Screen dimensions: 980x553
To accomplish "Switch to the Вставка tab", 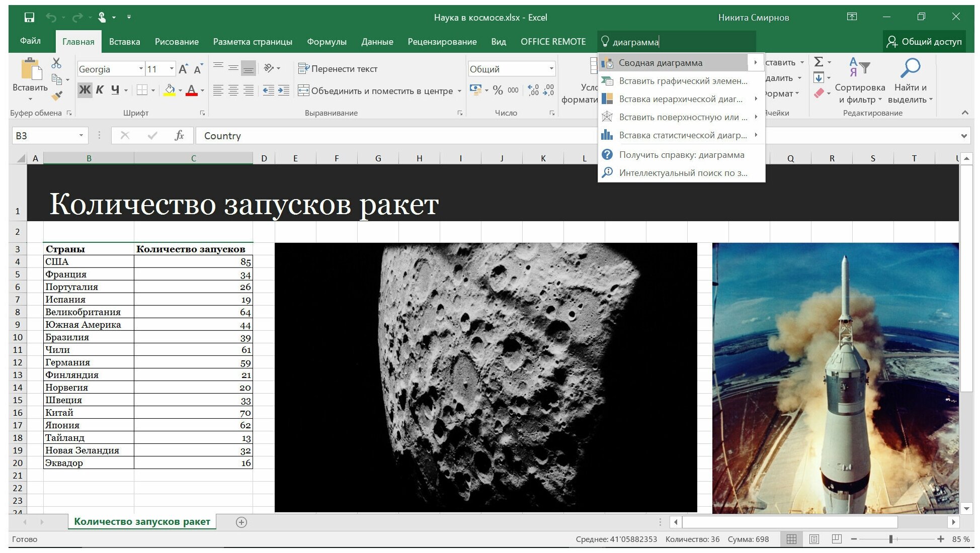I will 124,42.
